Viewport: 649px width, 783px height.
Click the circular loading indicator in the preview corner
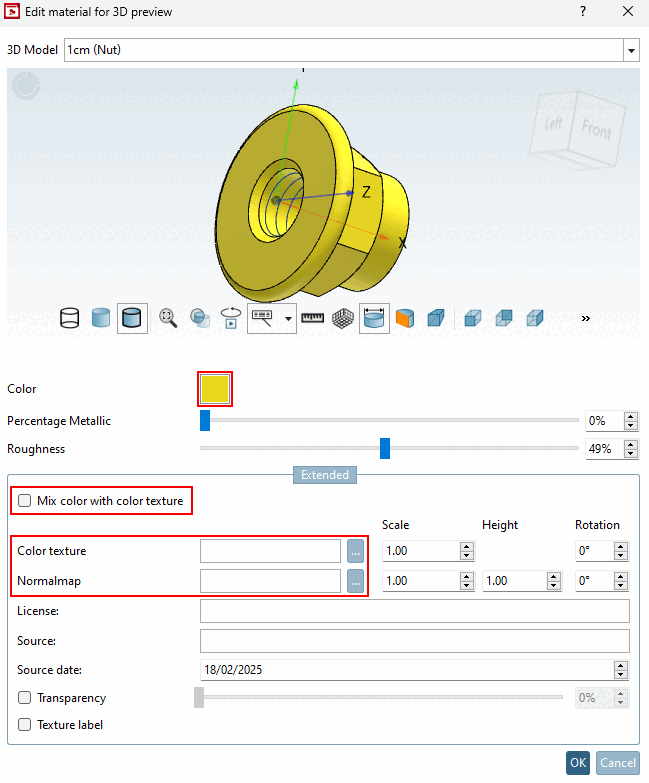coord(26,85)
